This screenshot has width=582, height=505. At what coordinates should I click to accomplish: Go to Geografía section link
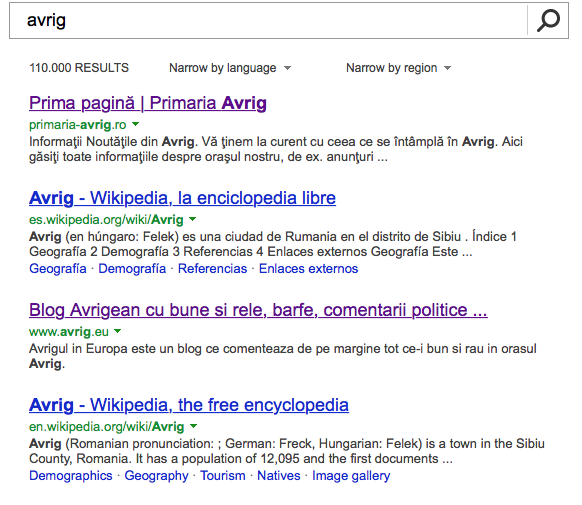click(58, 269)
